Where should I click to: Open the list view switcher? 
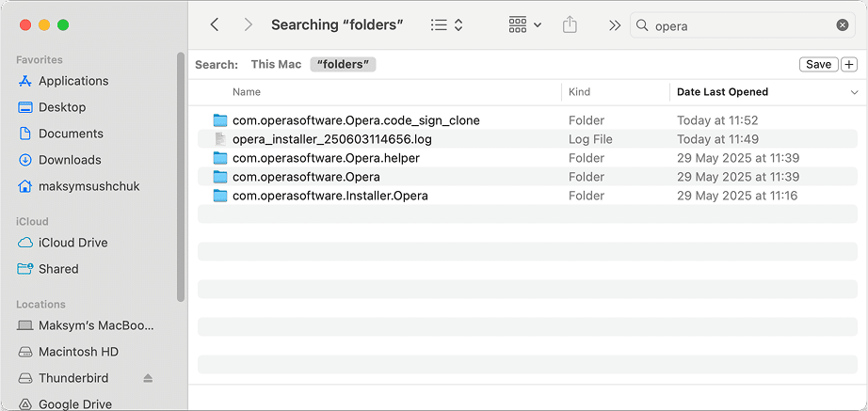pos(446,24)
